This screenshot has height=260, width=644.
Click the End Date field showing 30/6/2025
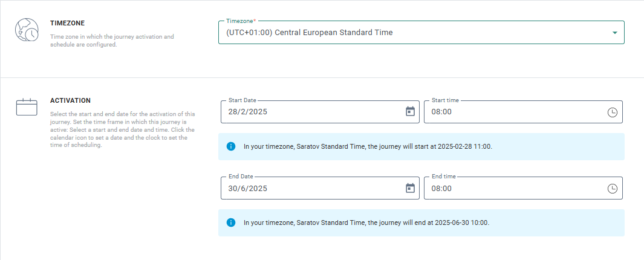(308, 188)
